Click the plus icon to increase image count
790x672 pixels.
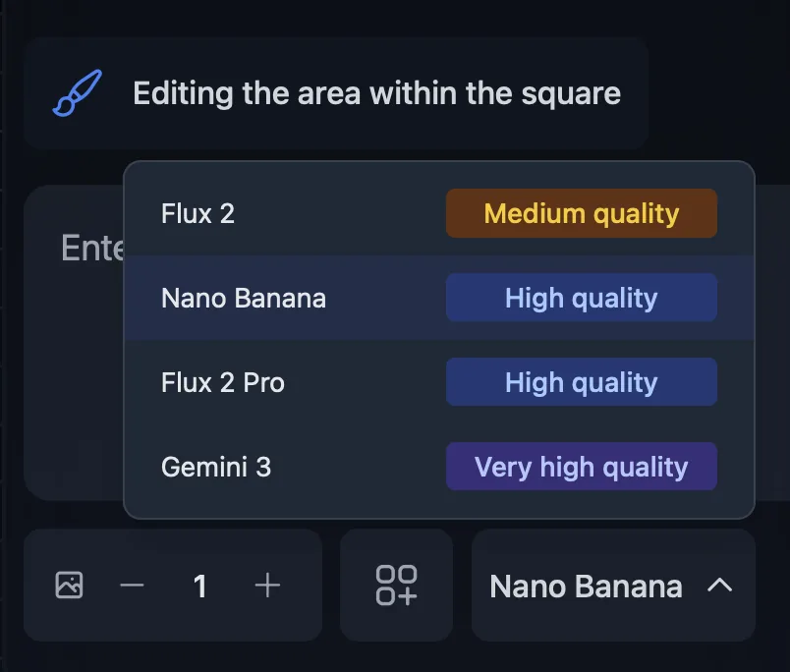(x=265, y=586)
